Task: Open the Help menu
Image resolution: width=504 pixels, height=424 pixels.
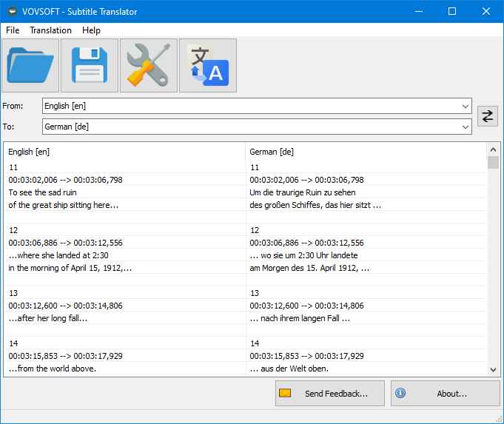Action: 92,30
